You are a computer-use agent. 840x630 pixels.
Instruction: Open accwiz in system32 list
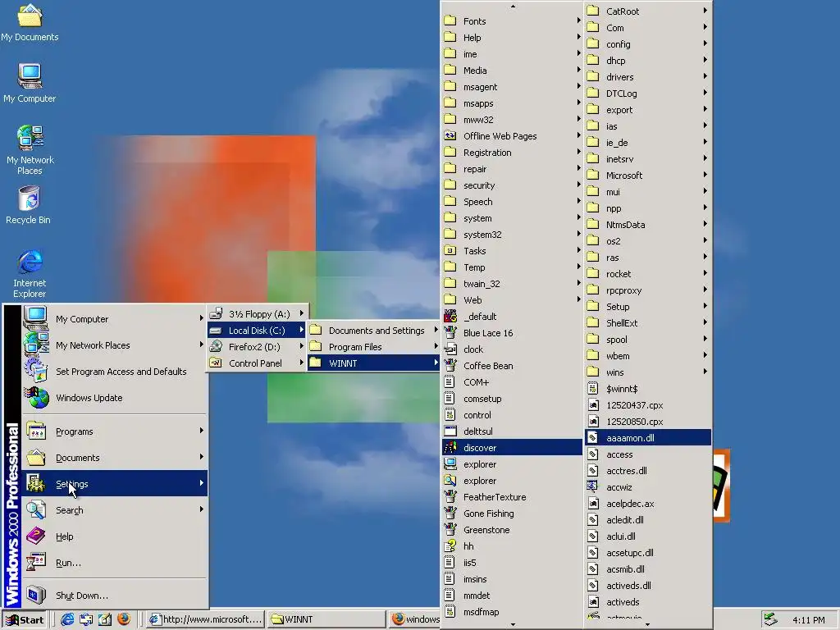[648, 487]
